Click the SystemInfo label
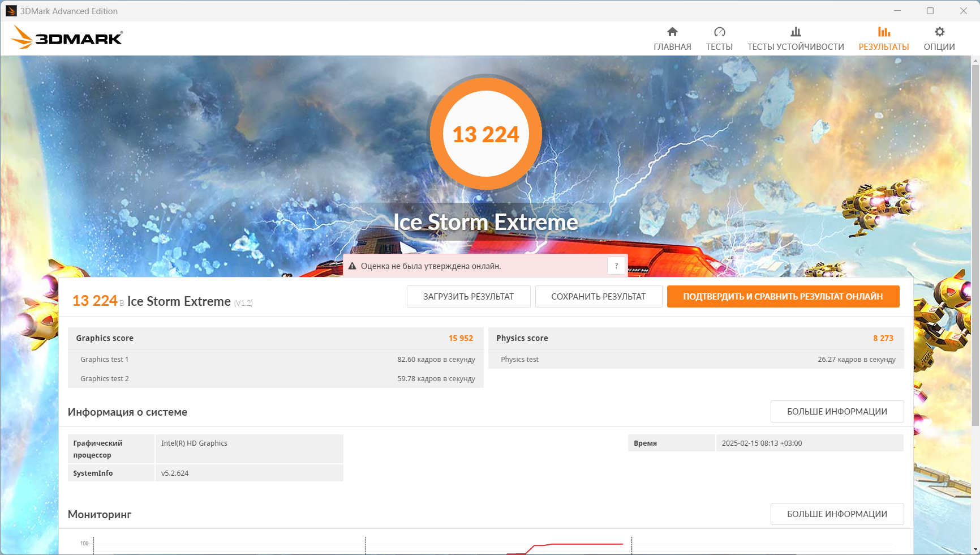The height and width of the screenshot is (555, 980). [93, 473]
